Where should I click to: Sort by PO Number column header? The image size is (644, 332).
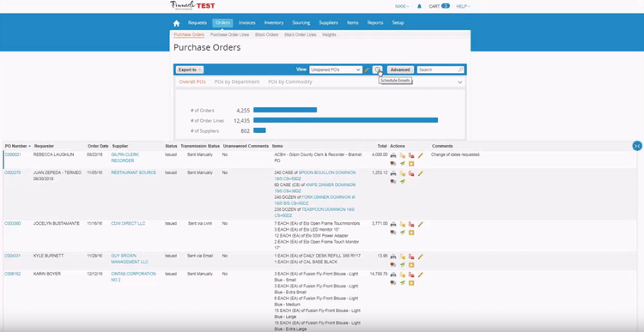coord(18,146)
